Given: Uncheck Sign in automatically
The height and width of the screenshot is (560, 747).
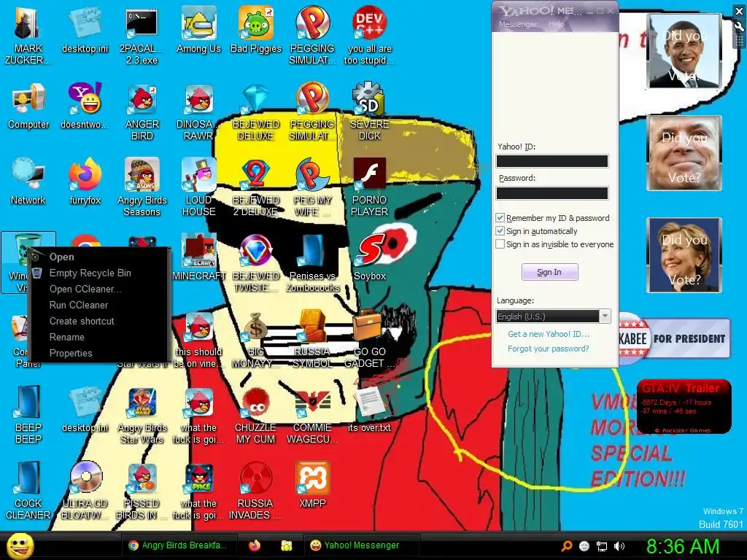Looking at the screenshot, I should point(500,231).
